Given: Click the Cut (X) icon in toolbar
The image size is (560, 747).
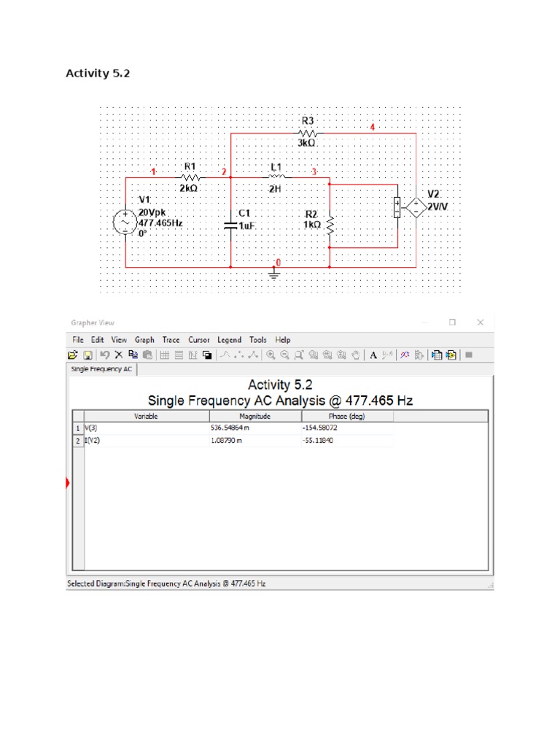Looking at the screenshot, I should coord(119,355).
